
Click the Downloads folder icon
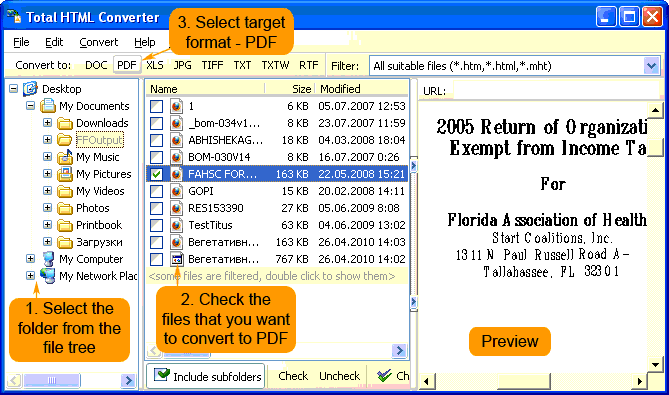coord(64,123)
